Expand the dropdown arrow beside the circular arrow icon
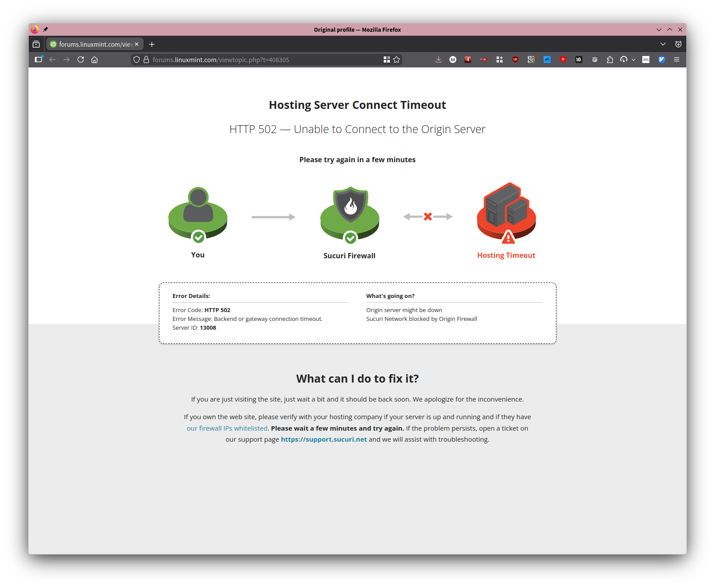 [x=633, y=60]
